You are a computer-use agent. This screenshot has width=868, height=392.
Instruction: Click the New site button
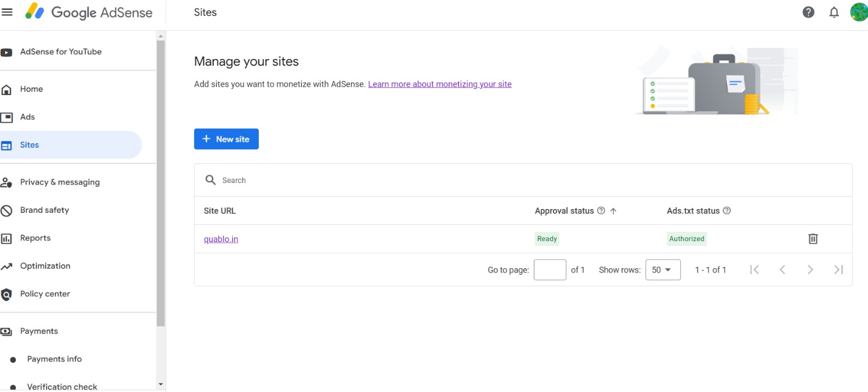pos(226,139)
